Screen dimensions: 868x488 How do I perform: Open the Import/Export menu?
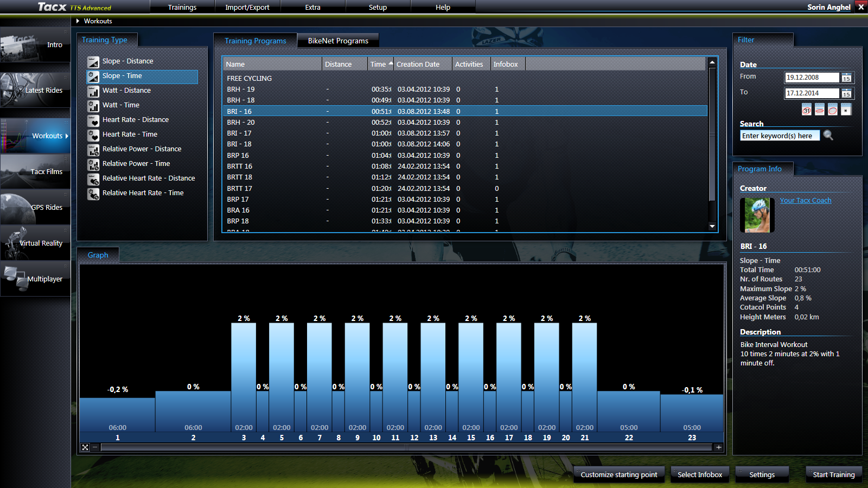(247, 7)
